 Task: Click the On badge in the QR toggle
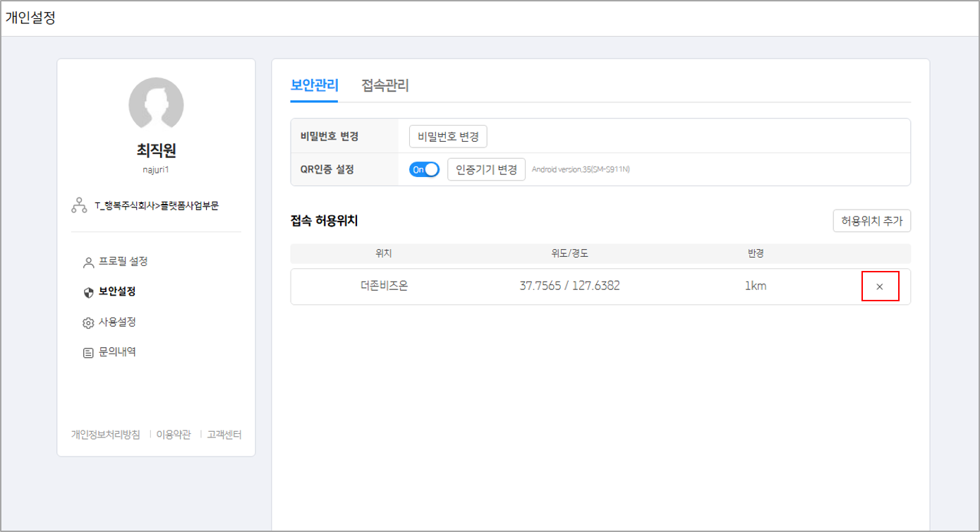click(418, 168)
